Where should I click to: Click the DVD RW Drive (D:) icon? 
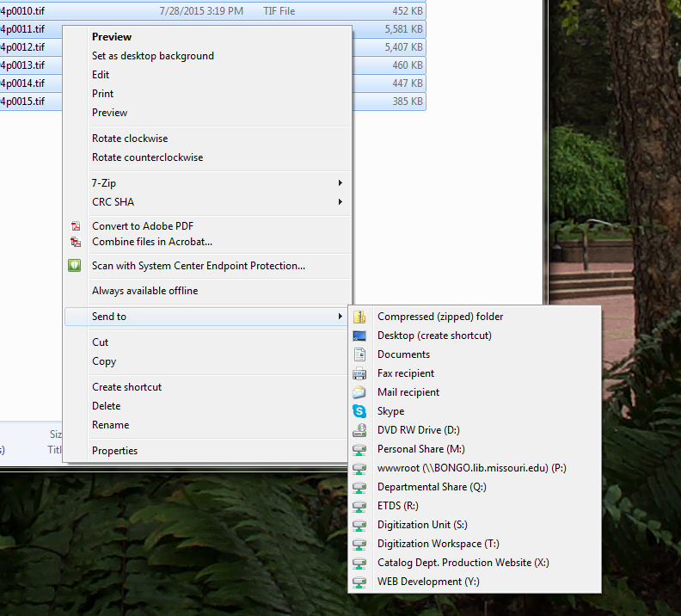(x=359, y=430)
